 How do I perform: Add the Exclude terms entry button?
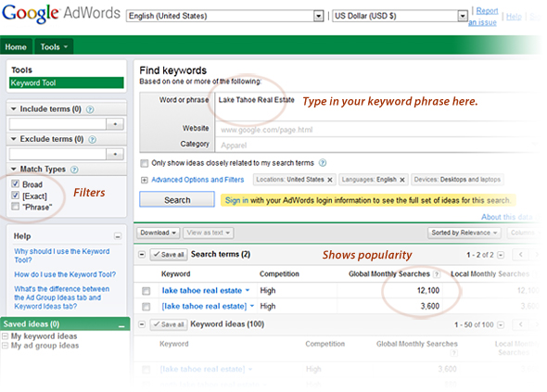[115, 155]
